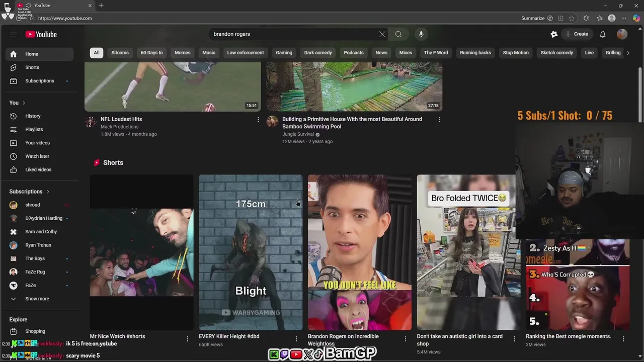
Task: Open the YouTube hamburger guide menu
Action: pos(14,34)
